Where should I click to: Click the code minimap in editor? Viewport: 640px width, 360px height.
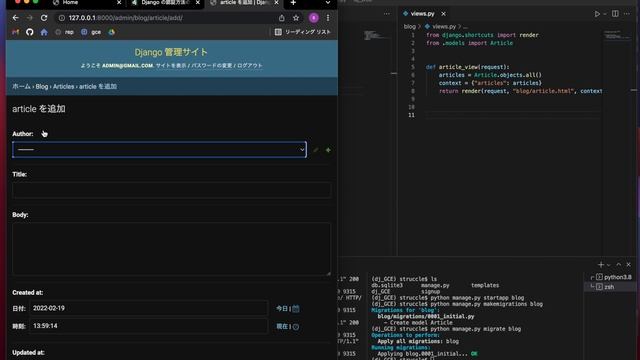[616, 36]
